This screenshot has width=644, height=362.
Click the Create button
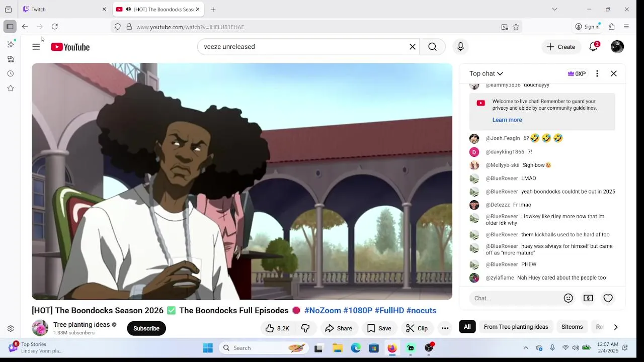pos(560,47)
